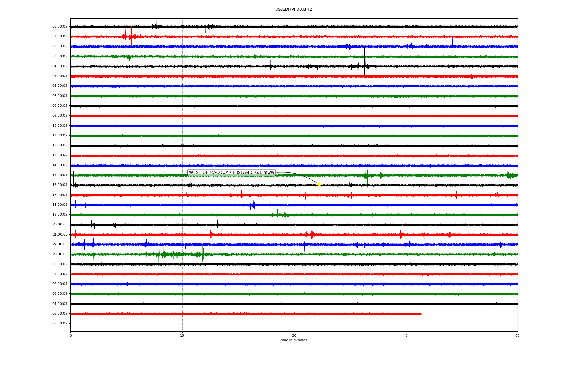Select the 19:00:05 time label
Image resolution: width=588 pixels, height=368 pixels.
60,214
